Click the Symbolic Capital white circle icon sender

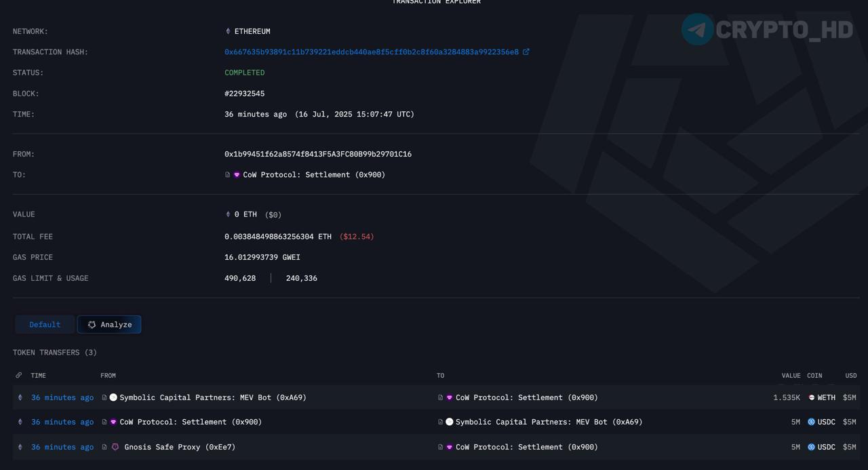click(113, 397)
